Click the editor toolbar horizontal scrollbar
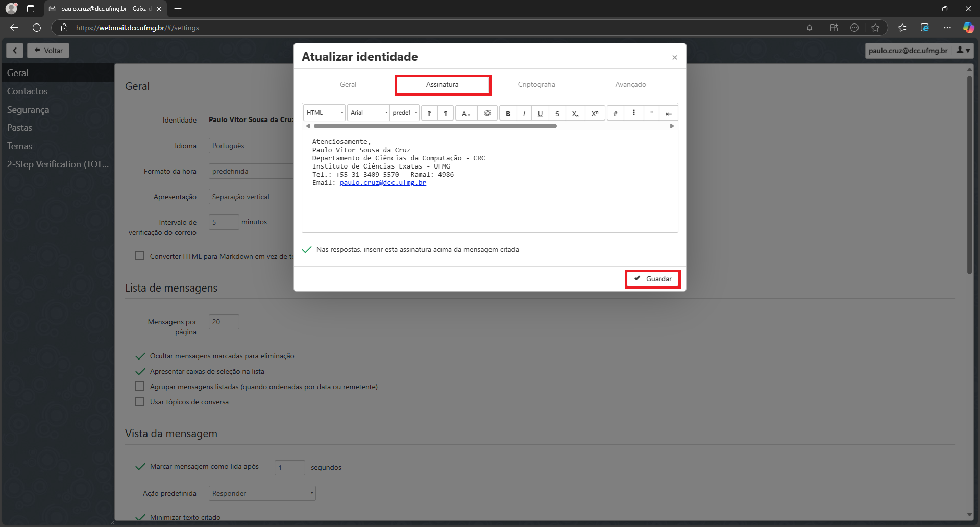Viewport: 980px width, 527px height. coord(435,126)
